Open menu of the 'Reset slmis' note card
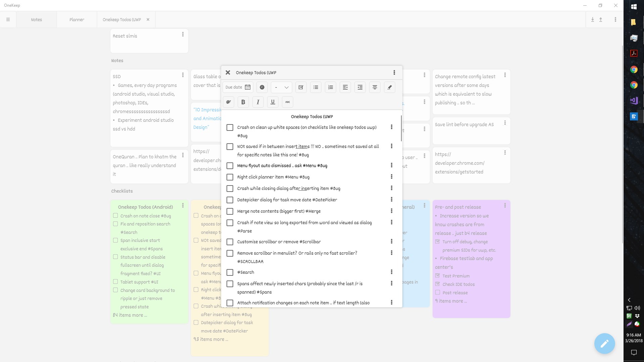 [183, 34]
